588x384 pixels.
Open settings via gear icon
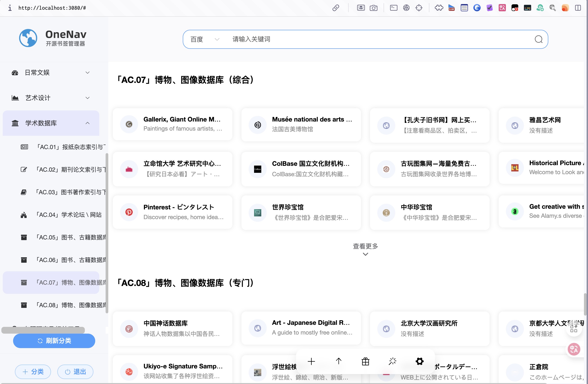pos(419,361)
